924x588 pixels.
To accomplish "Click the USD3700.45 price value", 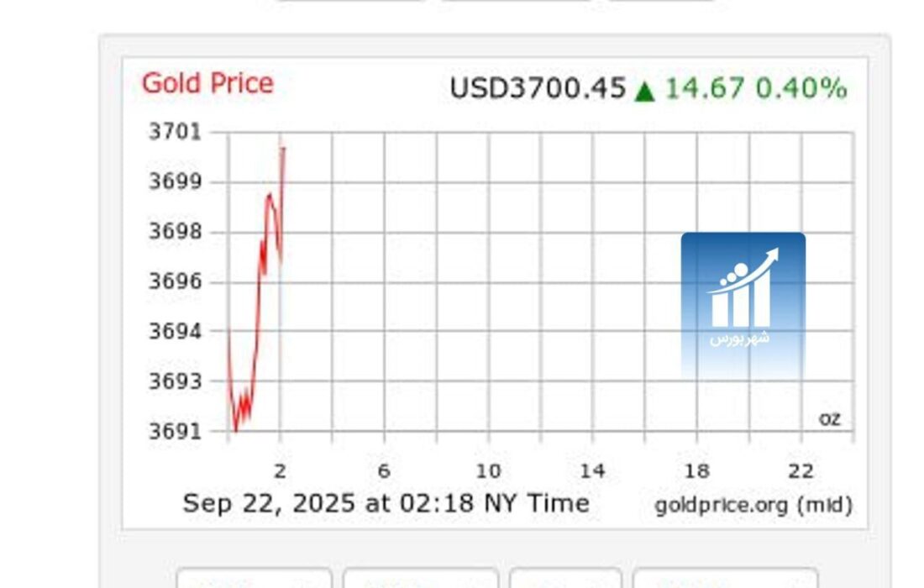I will pyautogui.click(x=538, y=88).
